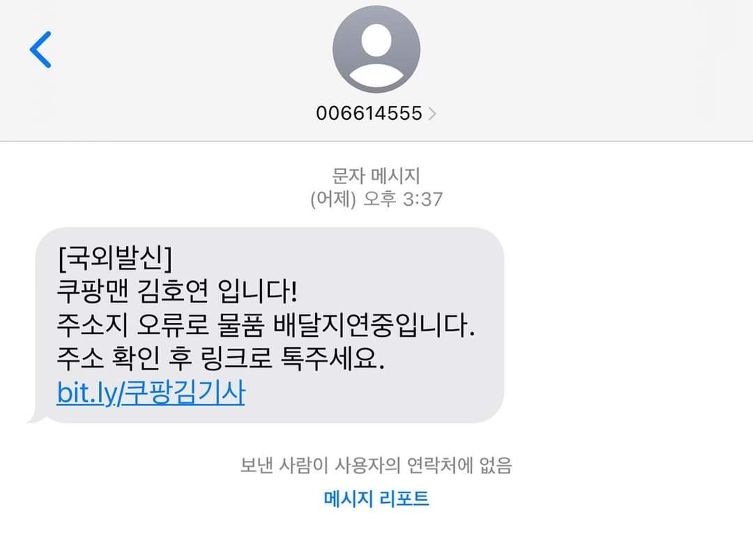Open the gray contact avatar icon

[376, 49]
